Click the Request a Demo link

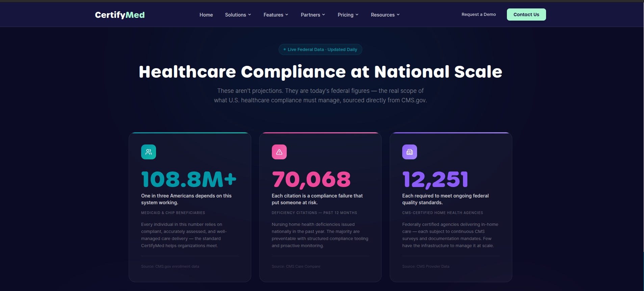click(479, 15)
